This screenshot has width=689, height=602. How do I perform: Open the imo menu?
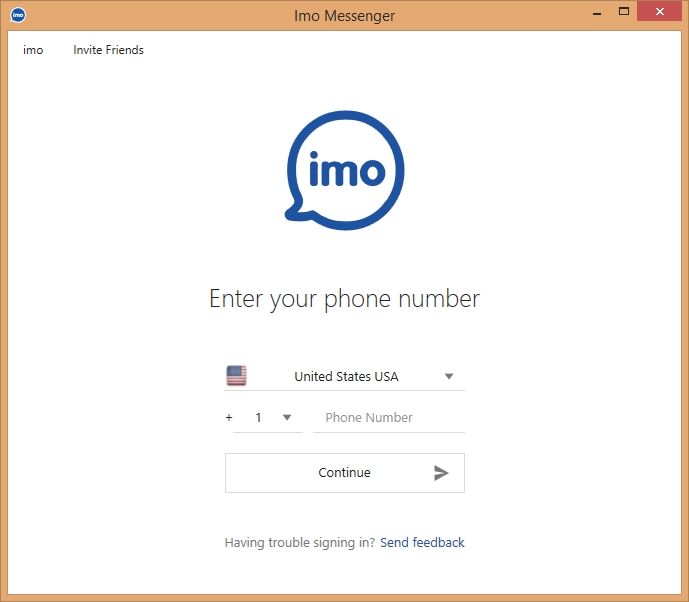click(33, 50)
